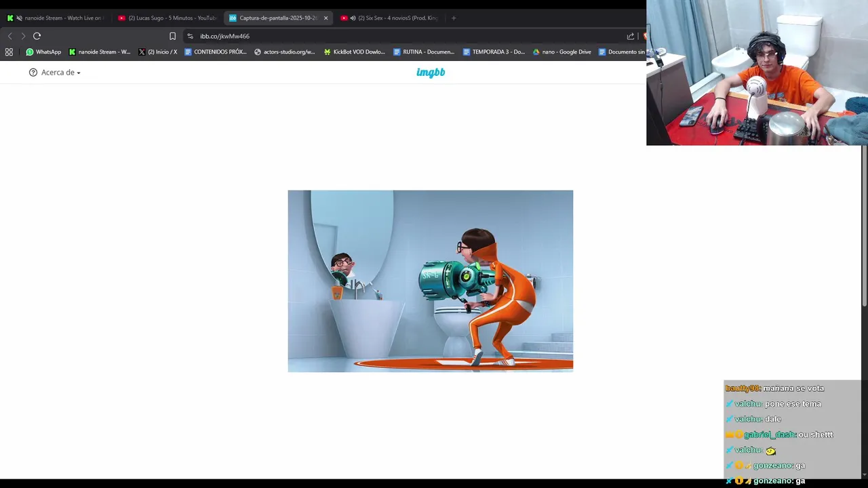Switch to the nanoide Stream tab
868x488 pixels.
pyautogui.click(x=56, y=18)
